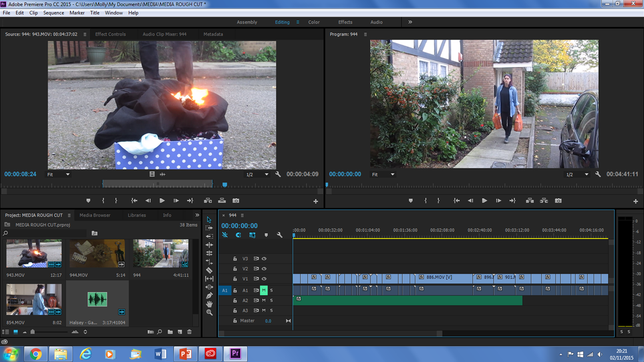Select the Halsey audio clip thumbnail
644x362 pixels.
point(98,300)
